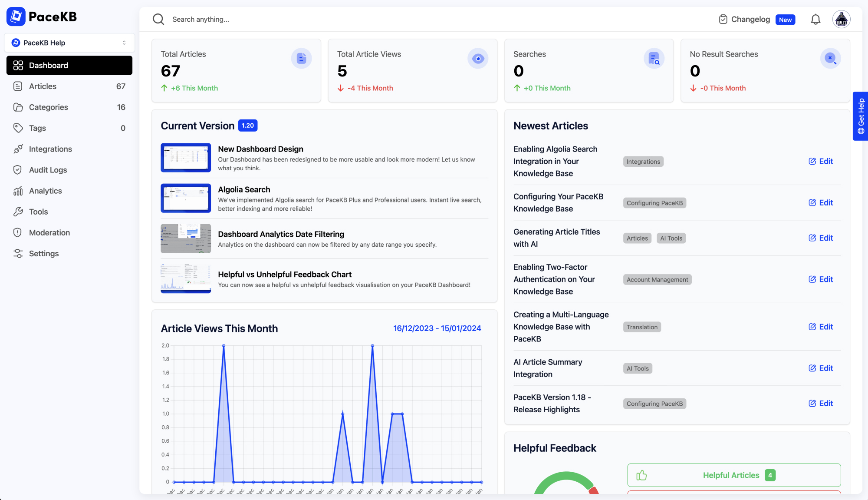The height and width of the screenshot is (500, 868).
Task: Toggle the No Result Searches close icon
Action: (830, 59)
